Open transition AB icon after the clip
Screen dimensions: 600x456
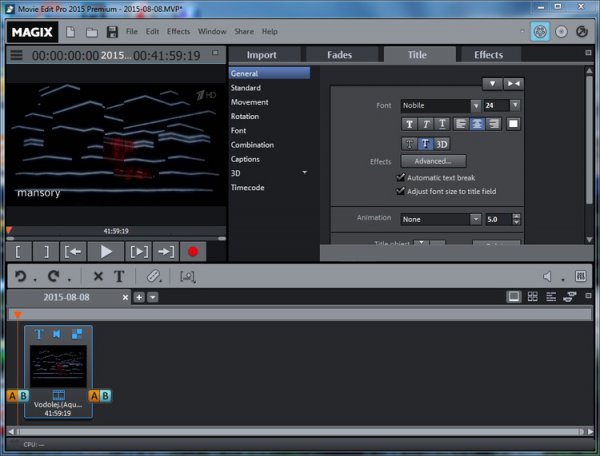(99, 396)
